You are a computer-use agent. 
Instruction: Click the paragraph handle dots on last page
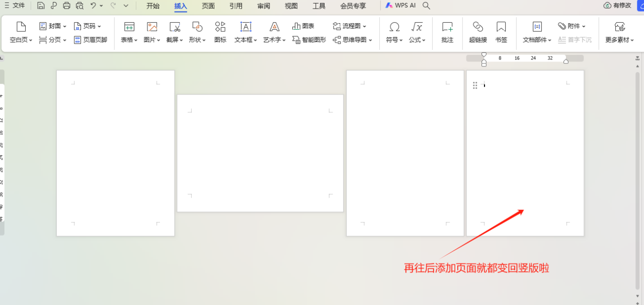pyautogui.click(x=475, y=86)
